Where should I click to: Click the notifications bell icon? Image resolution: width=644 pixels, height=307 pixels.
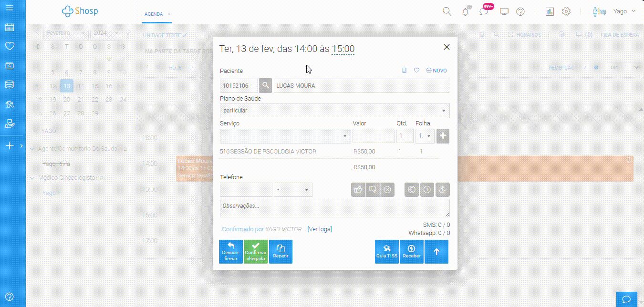pyautogui.click(x=465, y=10)
